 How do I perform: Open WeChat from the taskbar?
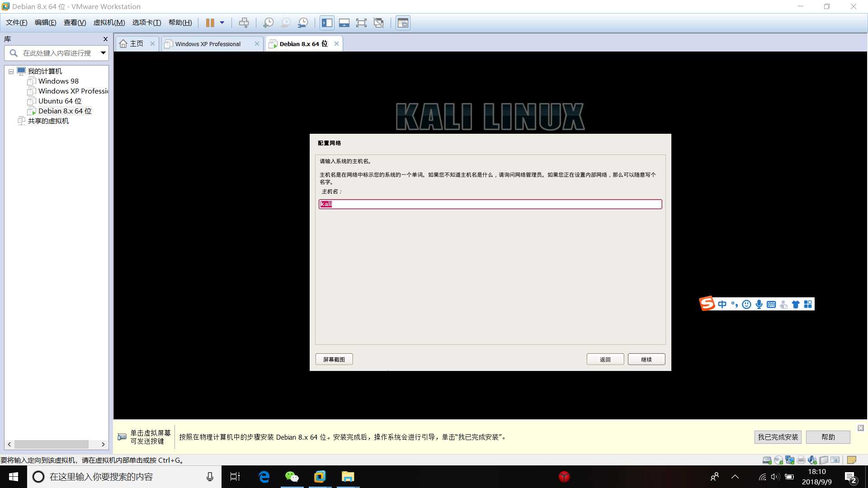click(292, 477)
